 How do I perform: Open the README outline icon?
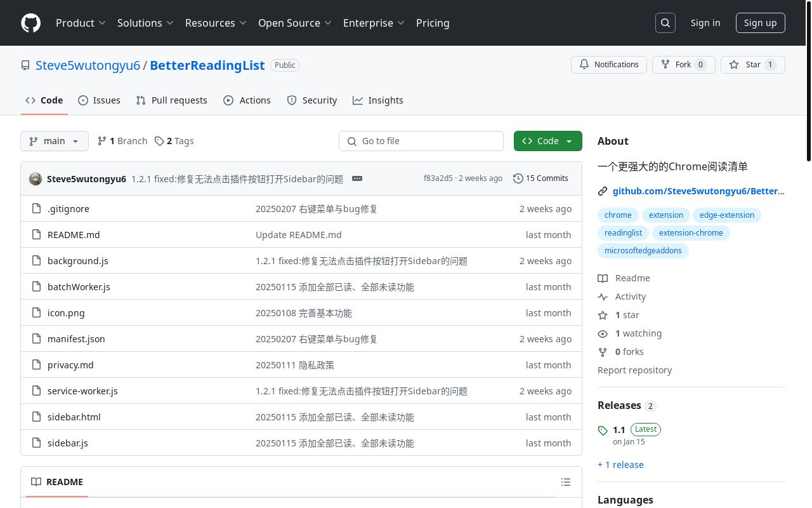click(x=565, y=482)
